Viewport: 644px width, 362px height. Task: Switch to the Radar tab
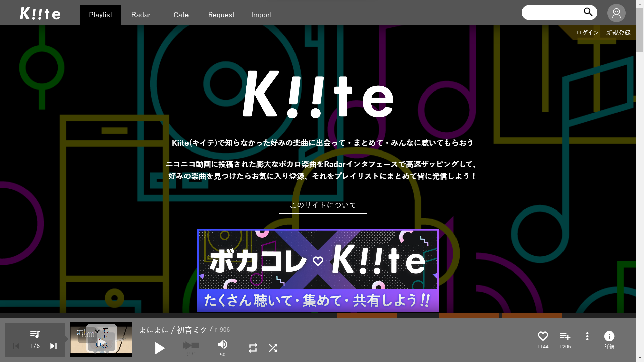point(141,15)
